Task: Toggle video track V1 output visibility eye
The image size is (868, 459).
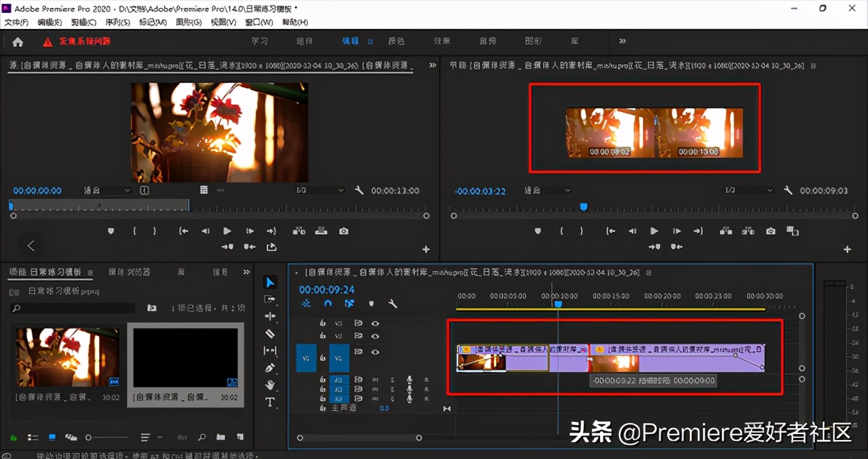Action: tap(374, 352)
